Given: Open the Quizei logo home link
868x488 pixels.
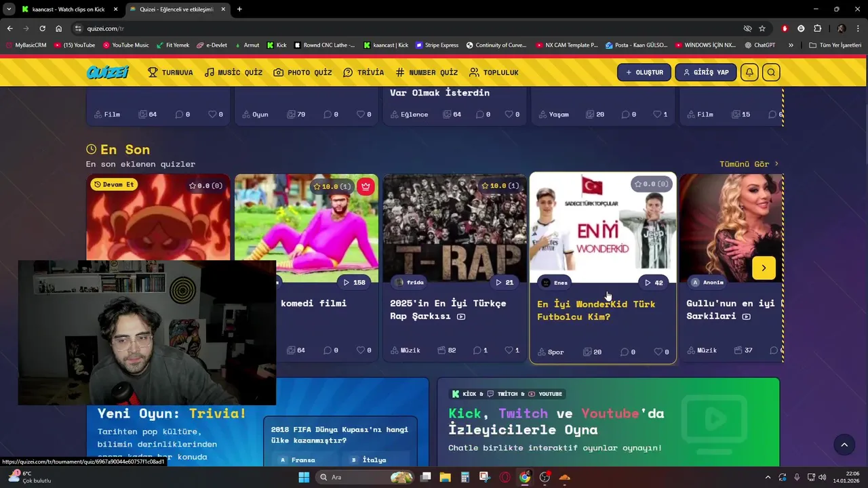Looking at the screenshot, I should coord(107,73).
